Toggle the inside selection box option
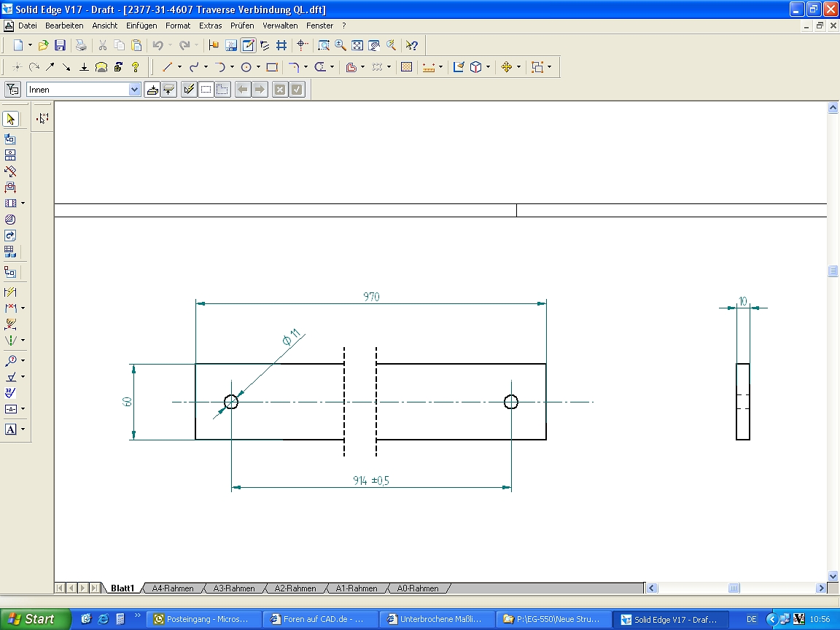This screenshot has width=840, height=630. pos(206,90)
